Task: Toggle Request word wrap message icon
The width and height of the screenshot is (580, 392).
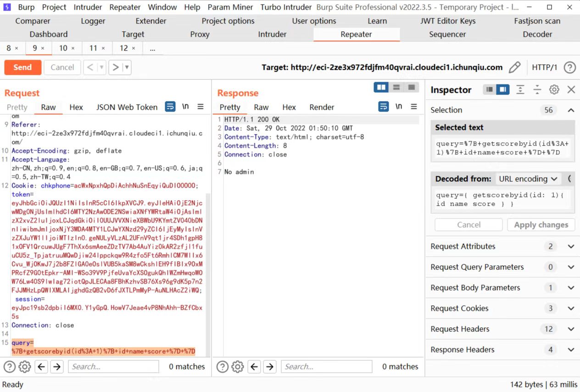Action: pyautogui.click(x=170, y=107)
